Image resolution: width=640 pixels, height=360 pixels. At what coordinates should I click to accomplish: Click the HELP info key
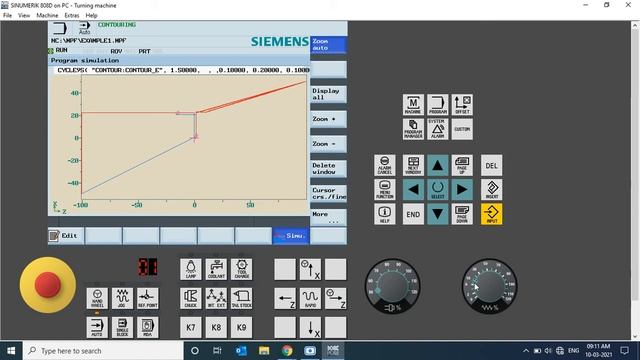click(384, 214)
